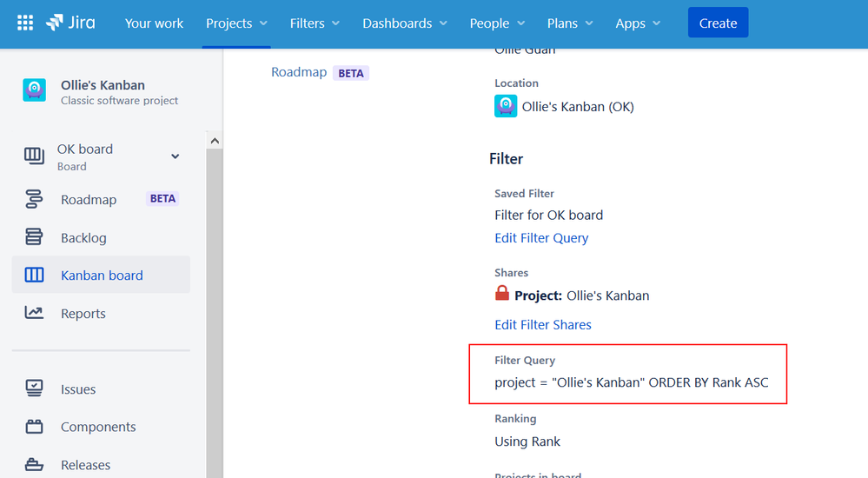Click the Create button
This screenshot has height=478, width=868.
[x=718, y=23]
